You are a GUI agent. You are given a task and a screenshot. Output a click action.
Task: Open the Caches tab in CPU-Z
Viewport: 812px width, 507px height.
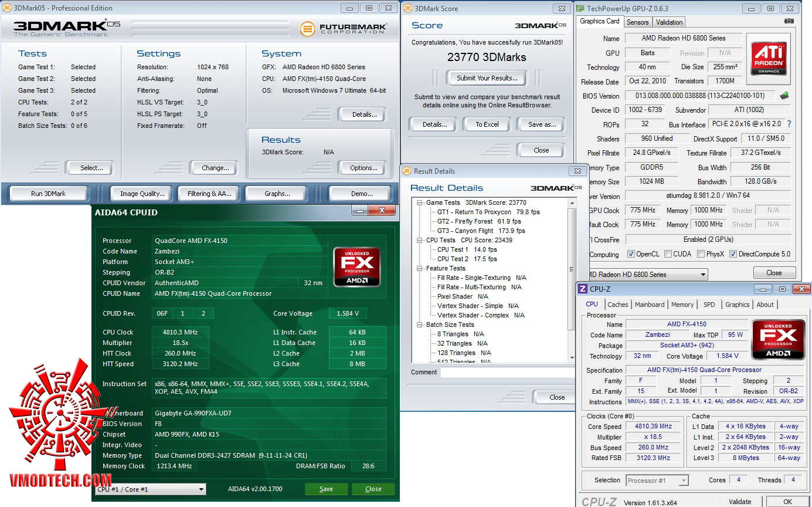pos(618,305)
